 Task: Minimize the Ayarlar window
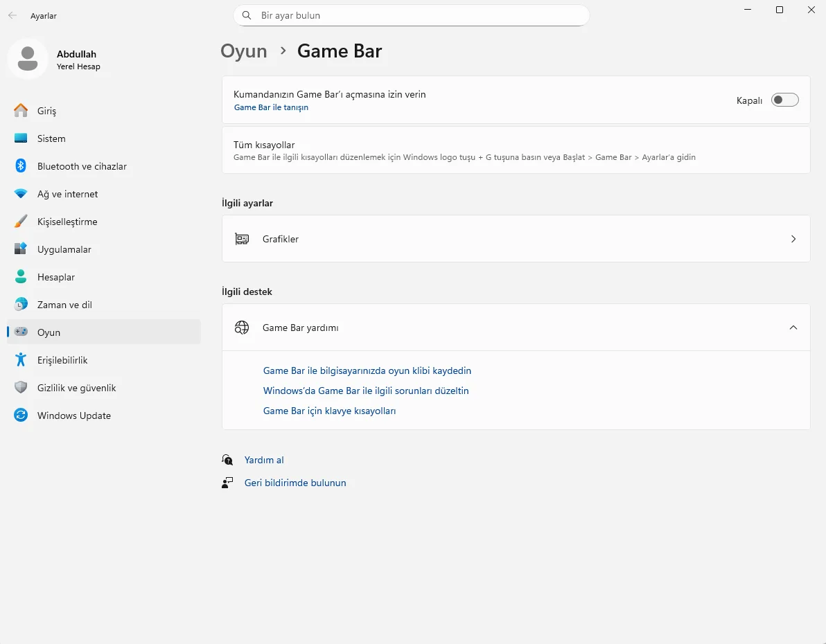point(748,10)
